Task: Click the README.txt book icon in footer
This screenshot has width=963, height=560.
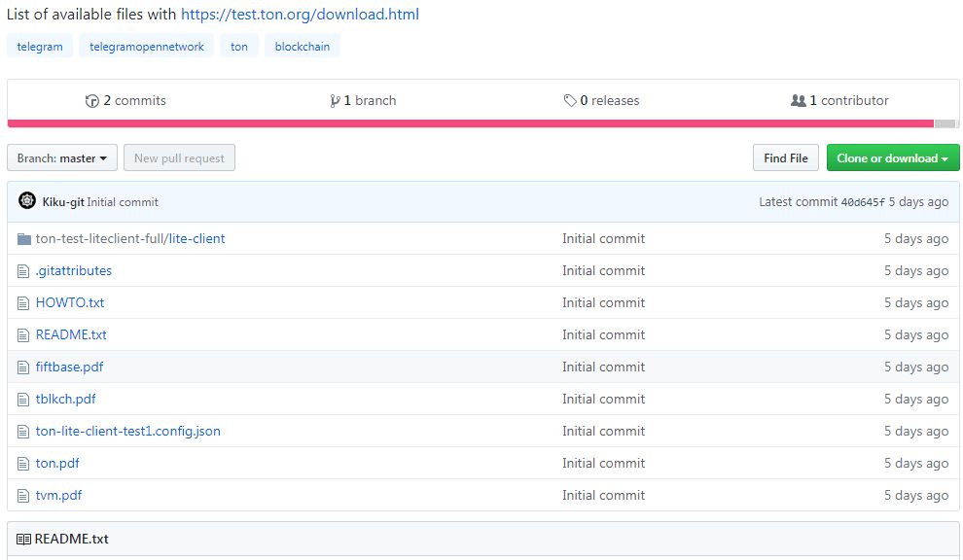Action: [23, 539]
